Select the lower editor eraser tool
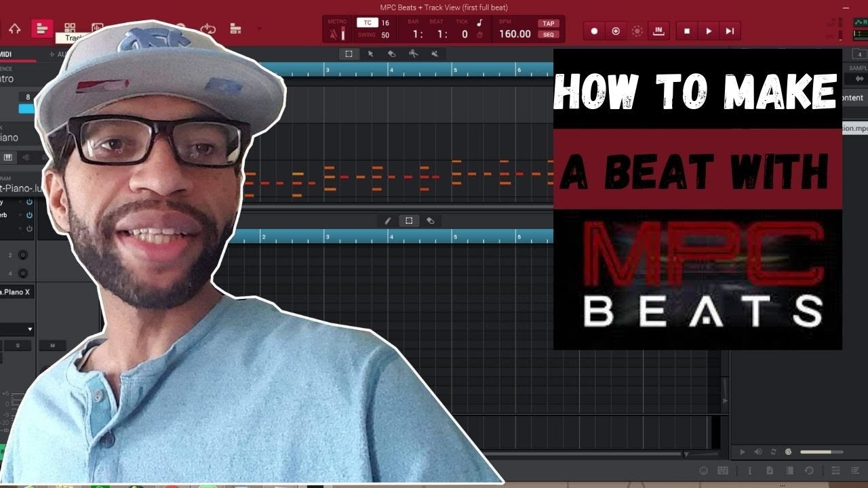 point(430,220)
